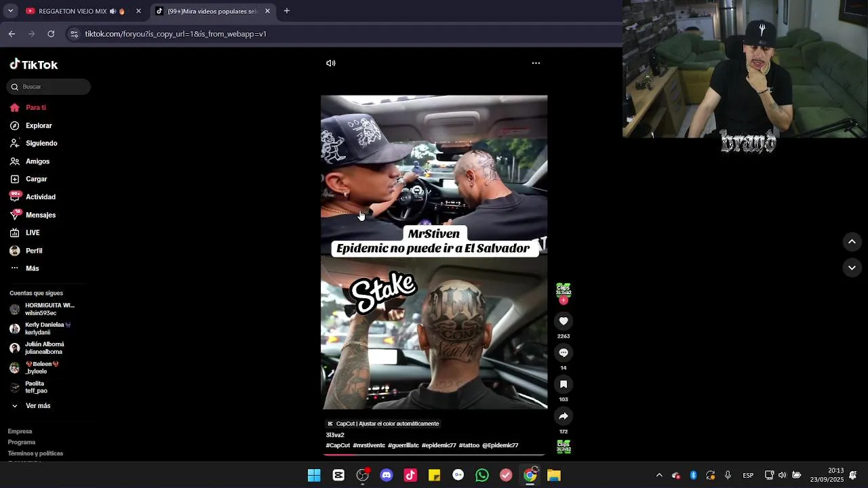Click the #mrstiventc hashtag
This screenshot has width=868, height=488.
(x=369, y=445)
